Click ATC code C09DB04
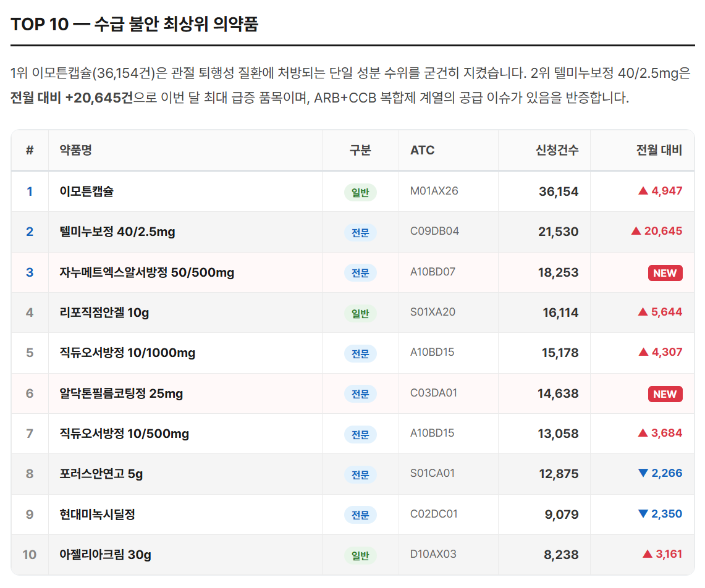705x588 pixels. 434,231
